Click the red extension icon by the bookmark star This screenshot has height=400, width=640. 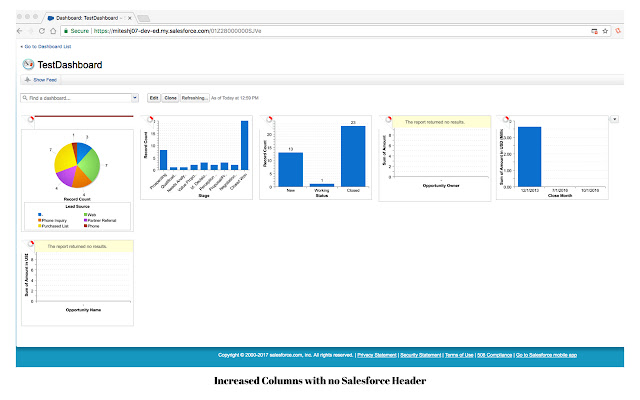(618, 31)
